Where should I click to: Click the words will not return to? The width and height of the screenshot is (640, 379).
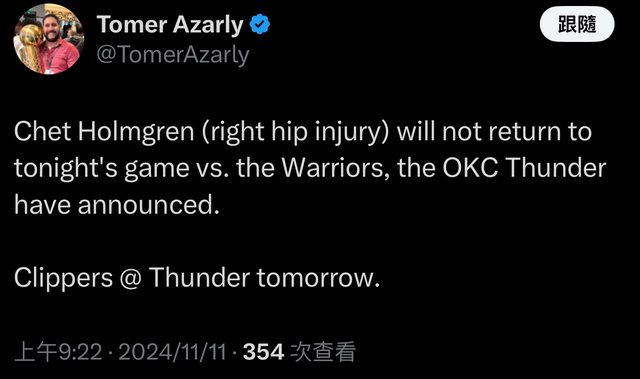coord(494,132)
